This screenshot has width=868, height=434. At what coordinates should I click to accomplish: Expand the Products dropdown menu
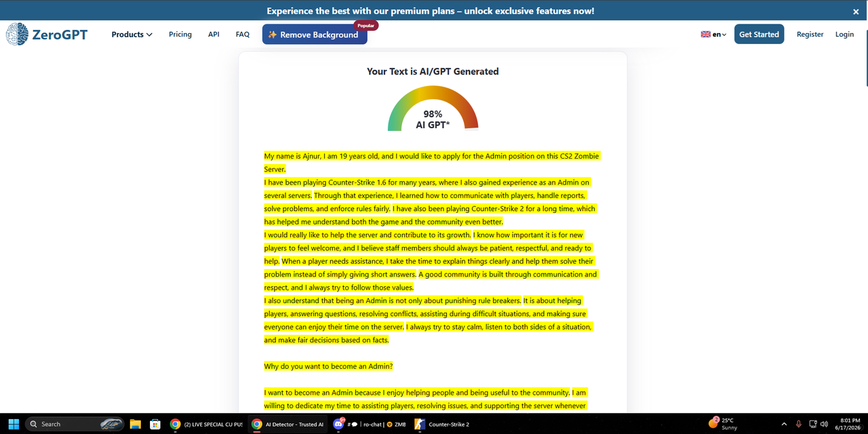[132, 34]
